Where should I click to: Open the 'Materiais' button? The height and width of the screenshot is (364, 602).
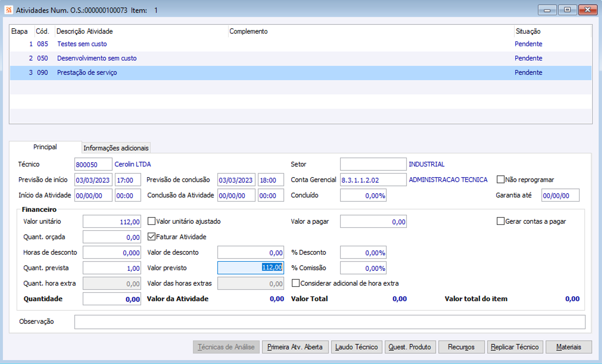click(568, 347)
